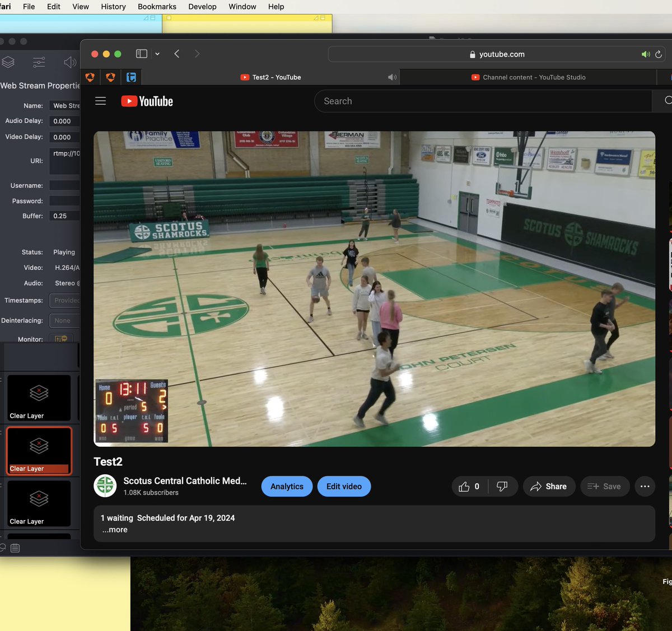Image resolution: width=672 pixels, height=631 pixels.
Task: Like the video with thumbs up
Action: [469, 487]
